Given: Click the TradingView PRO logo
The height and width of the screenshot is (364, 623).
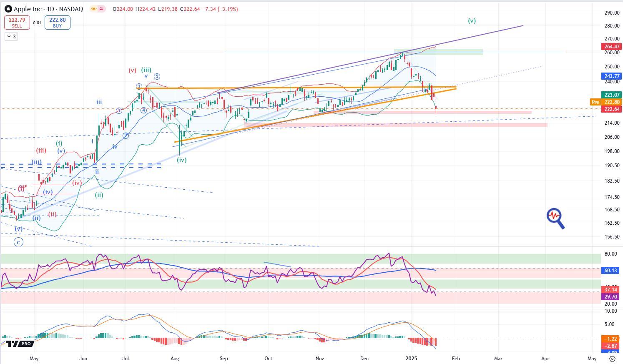Looking at the screenshot, I should [20, 344].
